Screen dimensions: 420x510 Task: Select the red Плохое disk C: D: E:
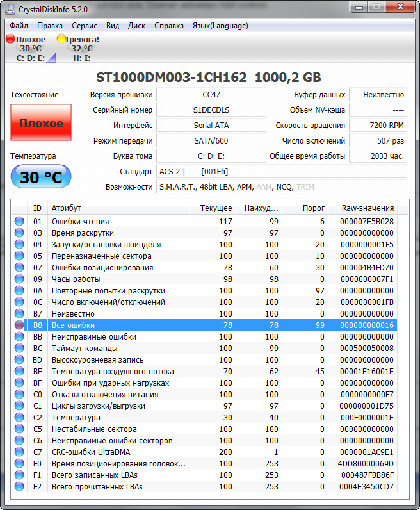tap(31, 48)
